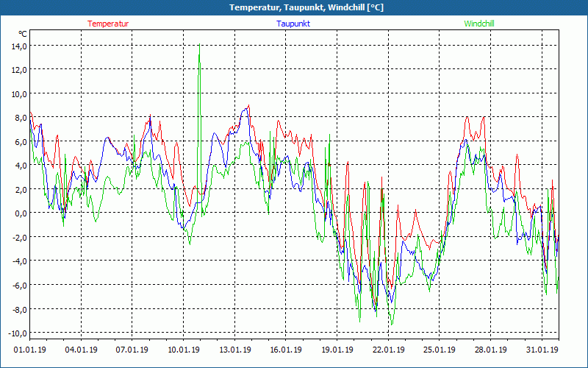Click the 31.01.19 date label

coord(542,350)
